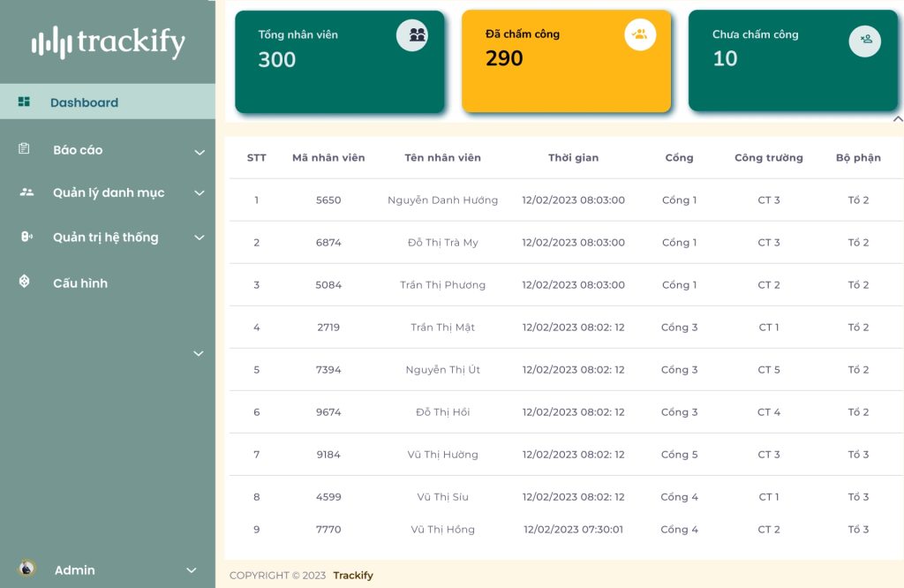Open the Admin account dropdown arrow
Viewport: 904px width, 588px height.
[192, 570]
